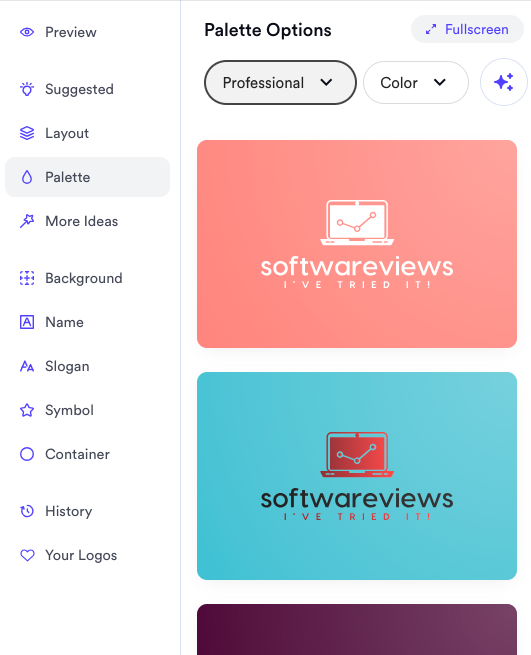The image size is (531, 655).
Task: Open the Background grid icon
Action: [x=27, y=278]
